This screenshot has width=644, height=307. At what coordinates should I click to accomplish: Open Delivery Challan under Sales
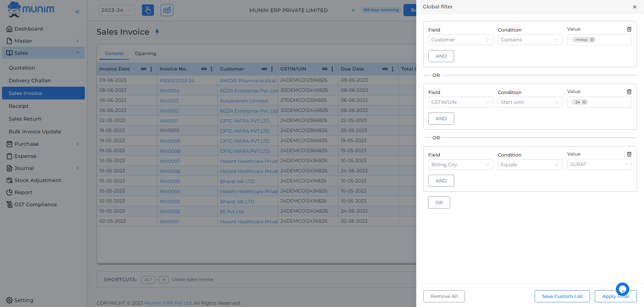pos(43,81)
